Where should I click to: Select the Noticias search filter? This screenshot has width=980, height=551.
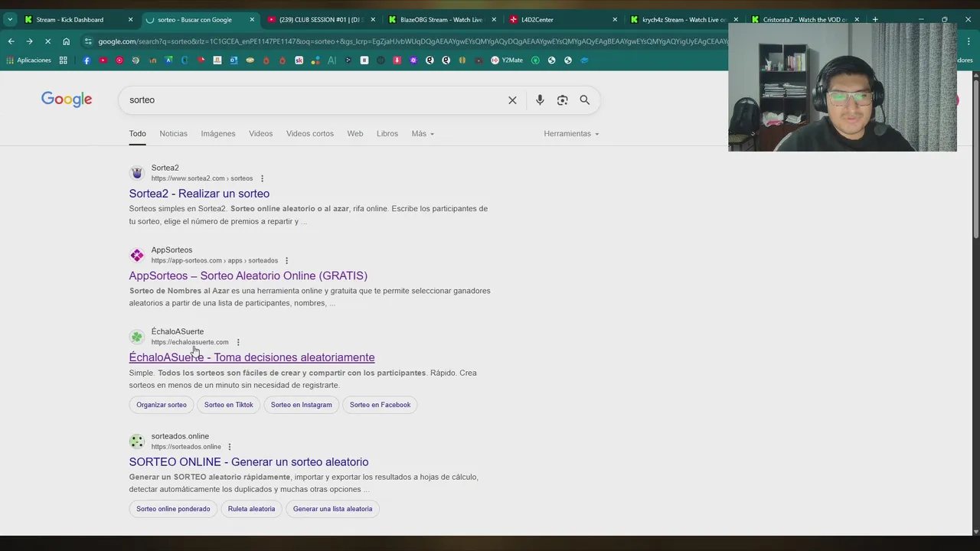(x=173, y=134)
